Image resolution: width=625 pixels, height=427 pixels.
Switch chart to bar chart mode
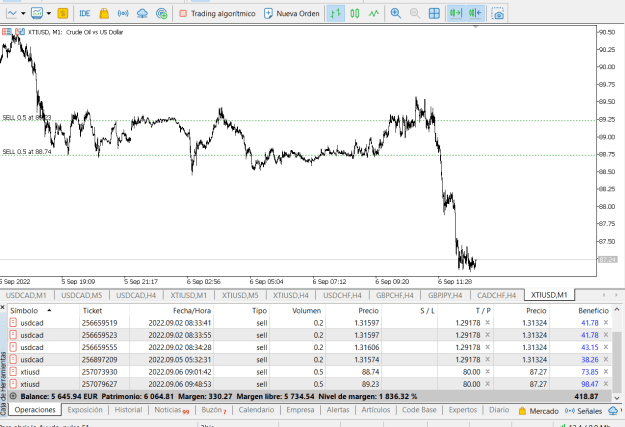(336, 14)
